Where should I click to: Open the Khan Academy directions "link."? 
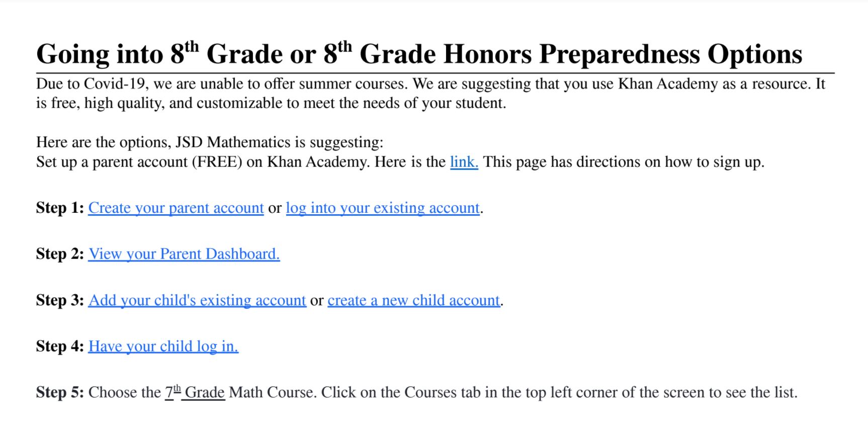click(x=464, y=162)
